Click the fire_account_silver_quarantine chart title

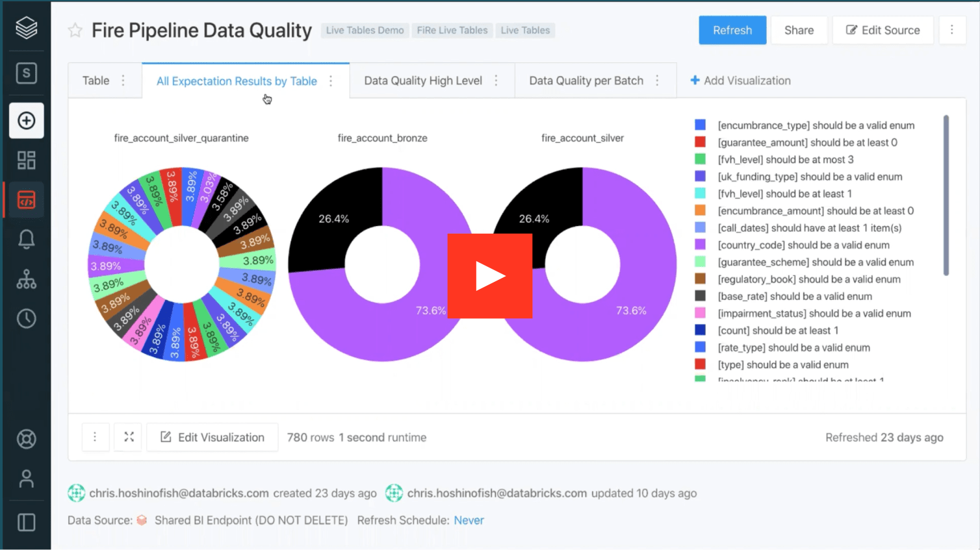pos(181,138)
